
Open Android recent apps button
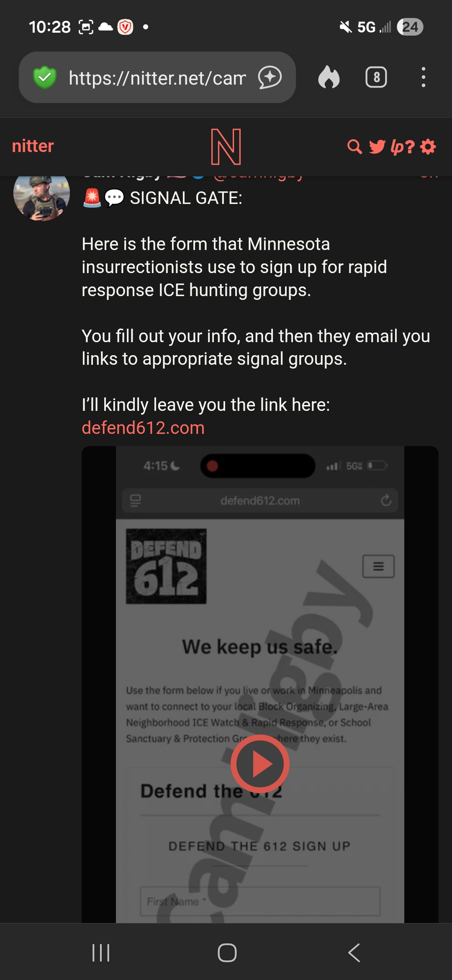click(x=101, y=953)
